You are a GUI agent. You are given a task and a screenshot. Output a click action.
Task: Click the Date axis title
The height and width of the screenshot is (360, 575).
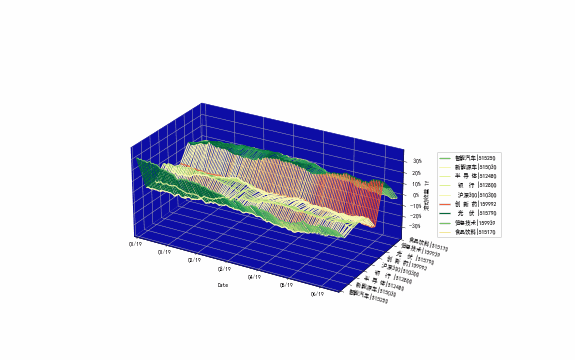coord(223,285)
